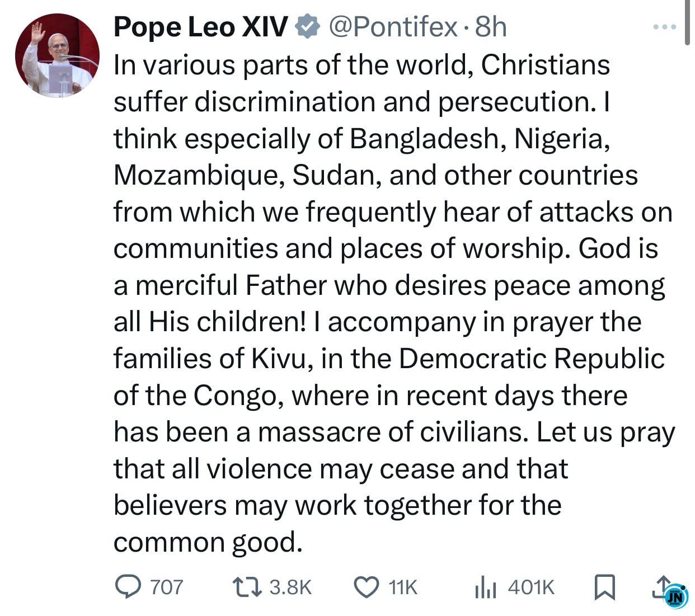This screenshot has height=616, width=695.
Task: Click the JN watermark logo
Action: coord(676,597)
